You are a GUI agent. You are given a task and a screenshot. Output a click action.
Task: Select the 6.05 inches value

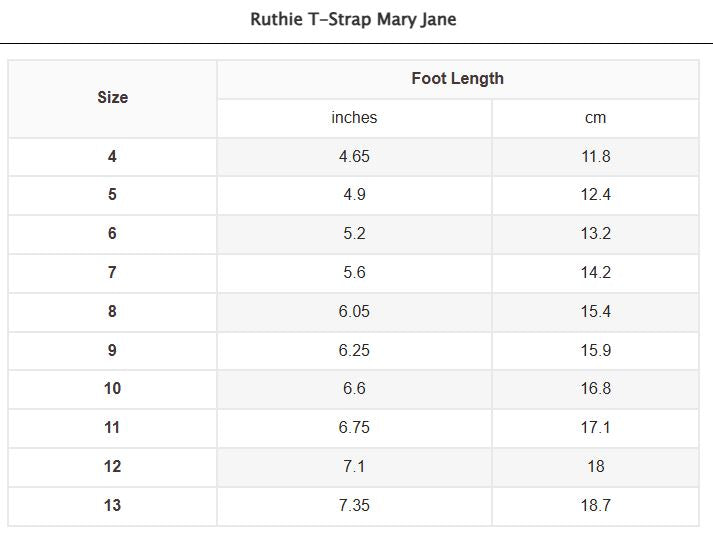(354, 312)
